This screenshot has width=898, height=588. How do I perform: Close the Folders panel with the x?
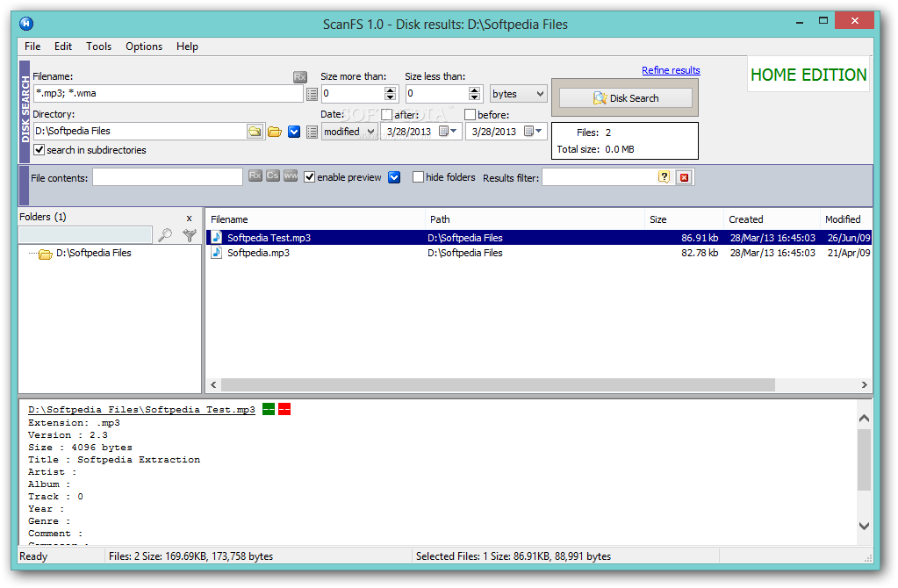coord(189,219)
